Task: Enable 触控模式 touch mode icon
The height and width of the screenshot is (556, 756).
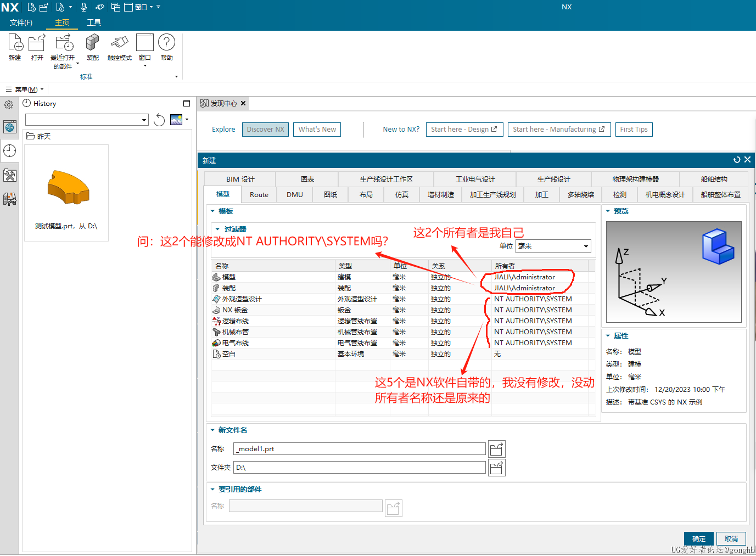Action: point(119,42)
